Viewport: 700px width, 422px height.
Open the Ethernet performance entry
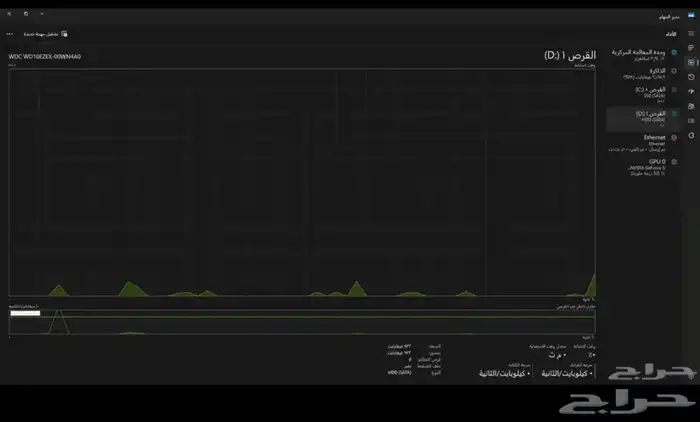645,141
